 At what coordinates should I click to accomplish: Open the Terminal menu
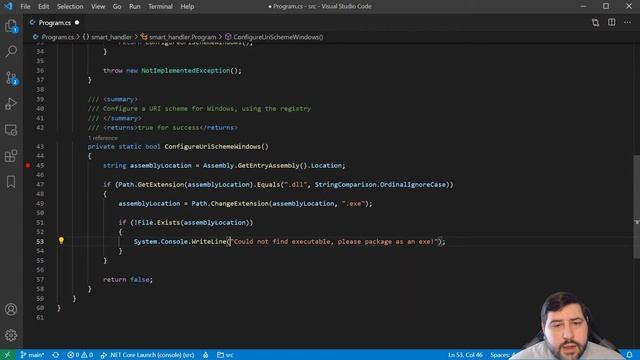160,6
